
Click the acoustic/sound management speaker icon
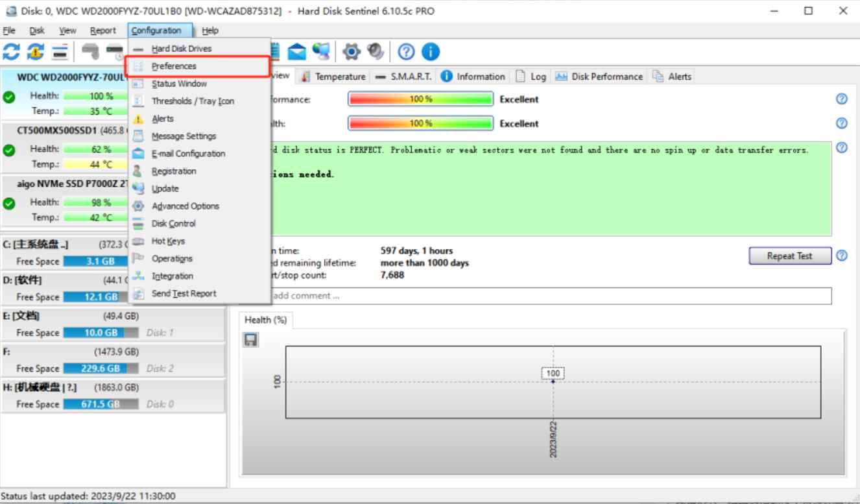coord(374,52)
